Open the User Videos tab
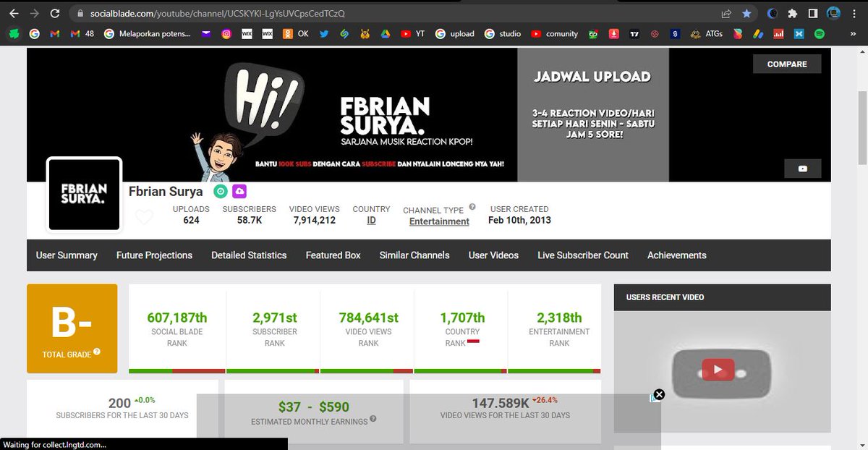868x450 pixels. (x=493, y=255)
